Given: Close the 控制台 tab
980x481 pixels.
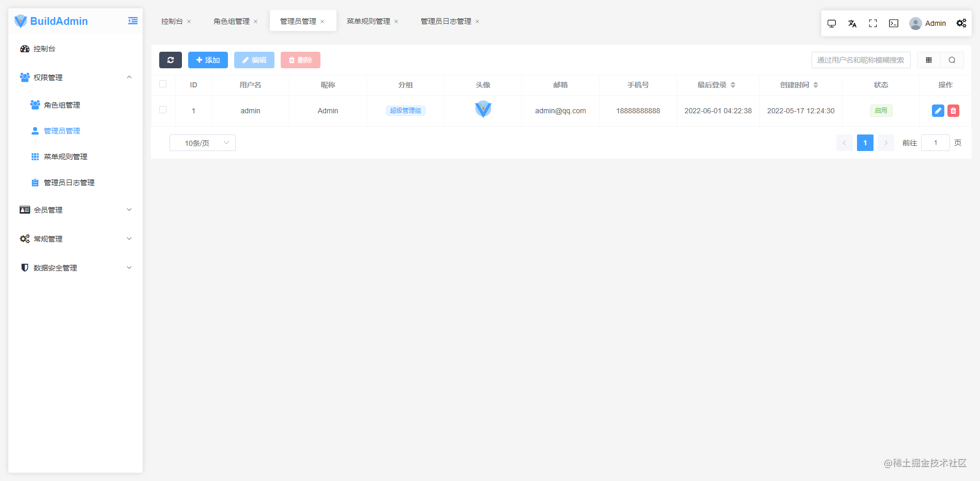Looking at the screenshot, I should pyautogui.click(x=189, y=22).
